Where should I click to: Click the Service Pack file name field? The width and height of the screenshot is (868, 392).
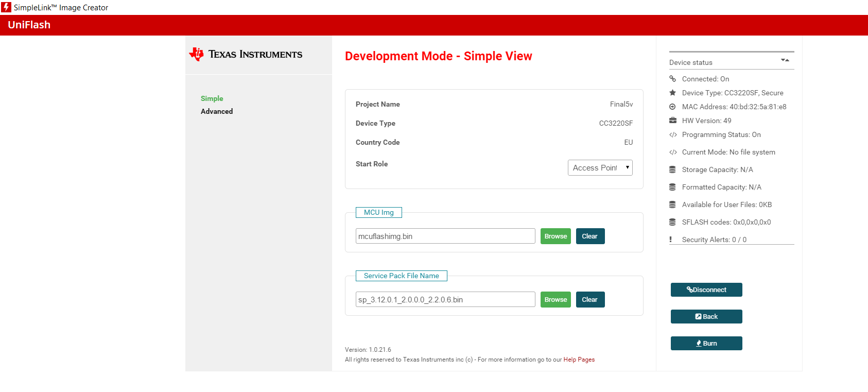tap(445, 300)
